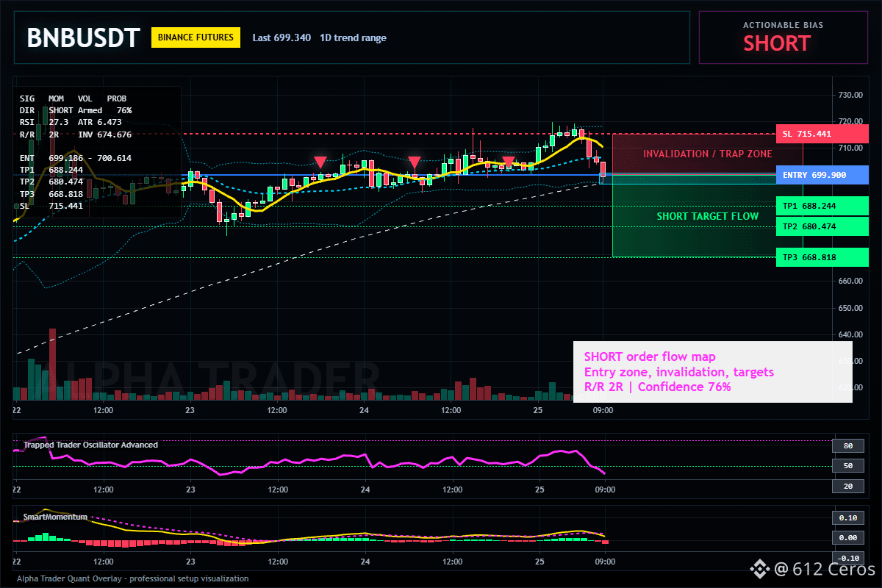Viewport: 882px width, 588px height.
Task: Select the yellow BINANCE FUTURES badge
Action: (x=196, y=37)
